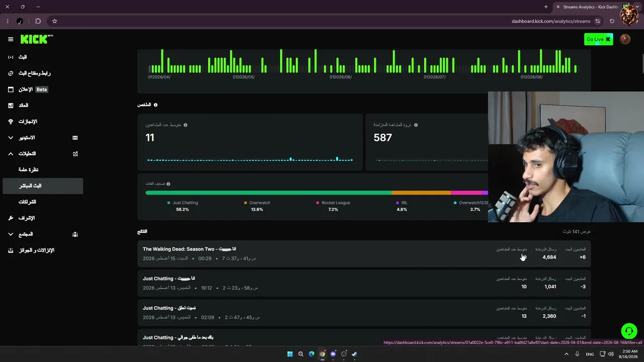Open Steam from the taskbar
644x362 pixels.
(x=354, y=354)
